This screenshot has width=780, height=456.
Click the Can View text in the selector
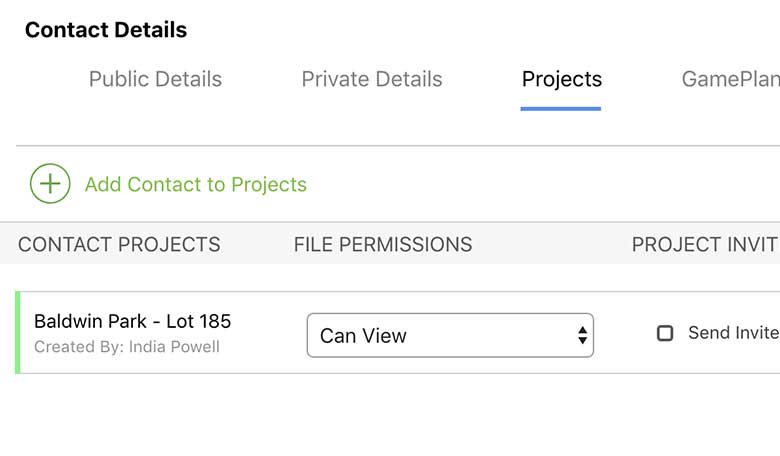point(363,336)
